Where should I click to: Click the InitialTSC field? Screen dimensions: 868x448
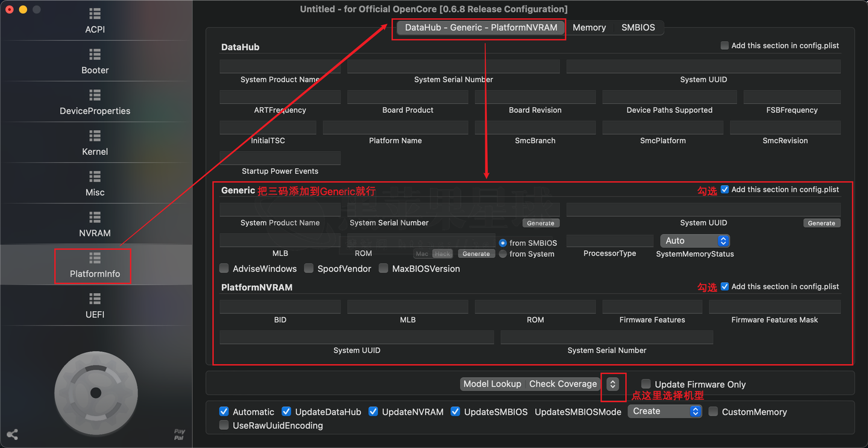[268, 127]
